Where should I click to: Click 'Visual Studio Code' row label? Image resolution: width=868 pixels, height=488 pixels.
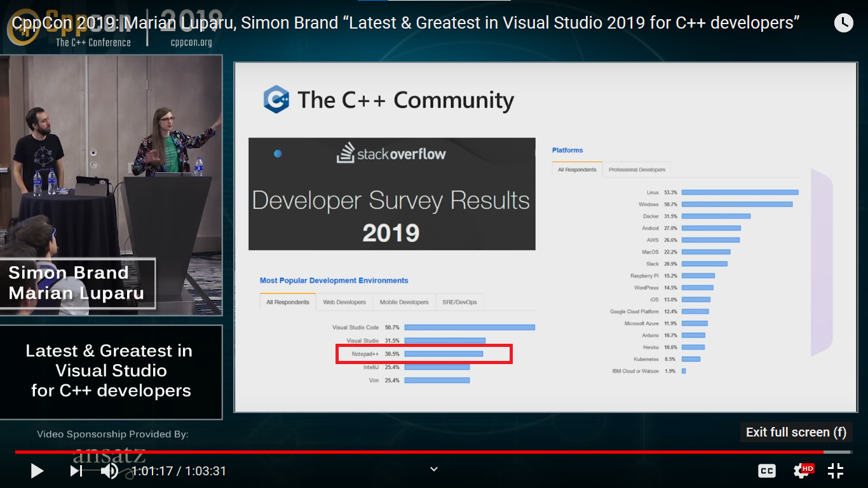pyautogui.click(x=356, y=328)
